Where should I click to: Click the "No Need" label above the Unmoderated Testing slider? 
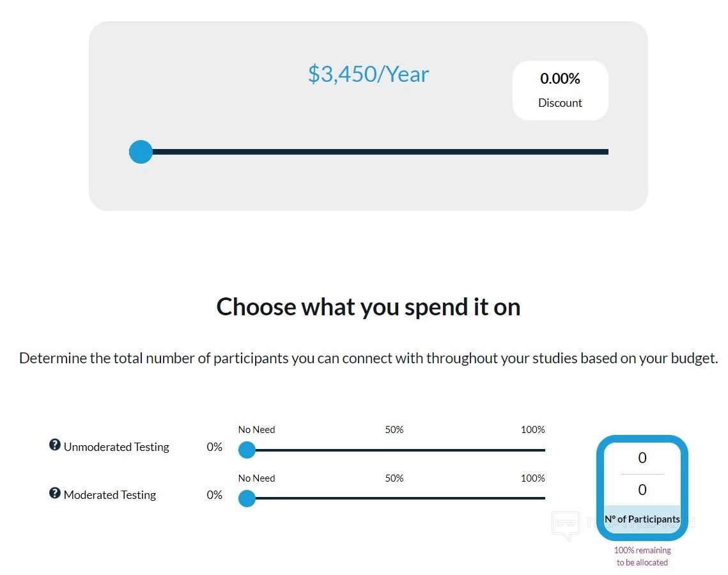[257, 430]
